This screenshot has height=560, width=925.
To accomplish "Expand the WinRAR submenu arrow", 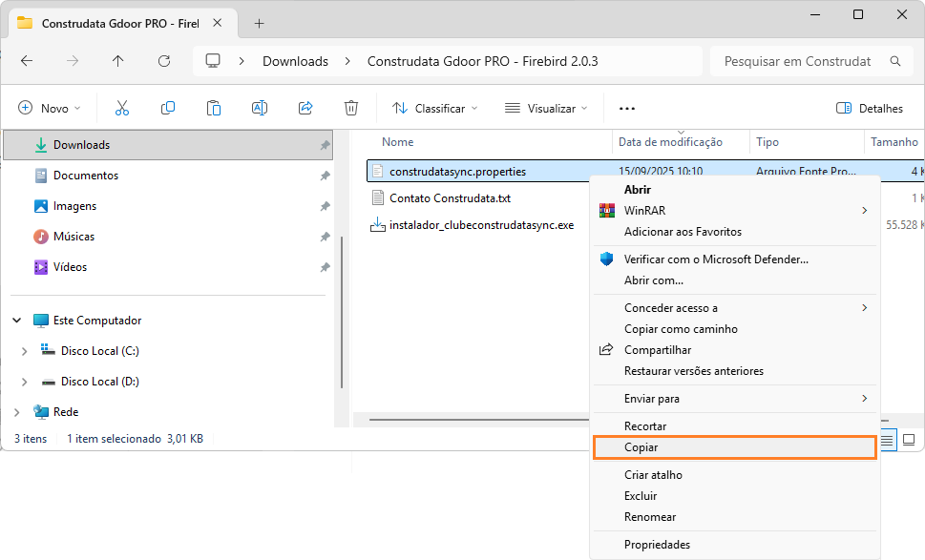I will coord(864,211).
